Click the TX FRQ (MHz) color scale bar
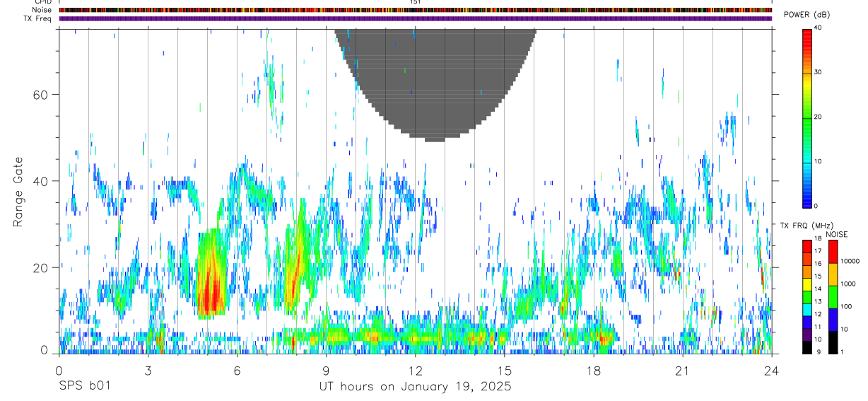The height and width of the screenshot is (401, 868). pyautogui.click(x=807, y=296)
